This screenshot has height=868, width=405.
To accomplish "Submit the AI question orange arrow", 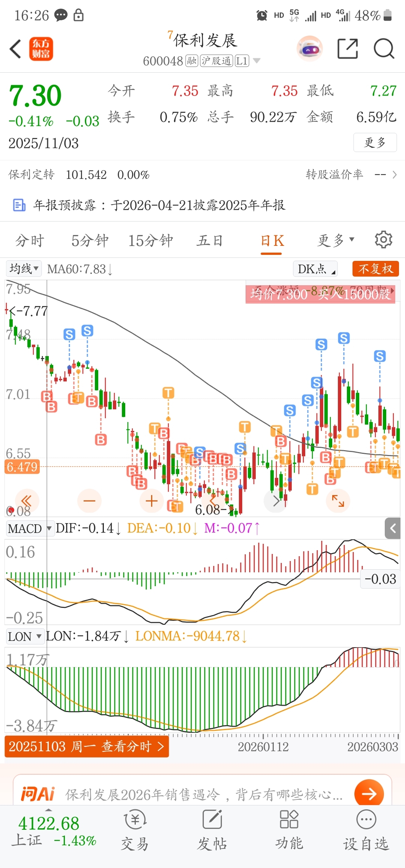I will tap(369, 793).
